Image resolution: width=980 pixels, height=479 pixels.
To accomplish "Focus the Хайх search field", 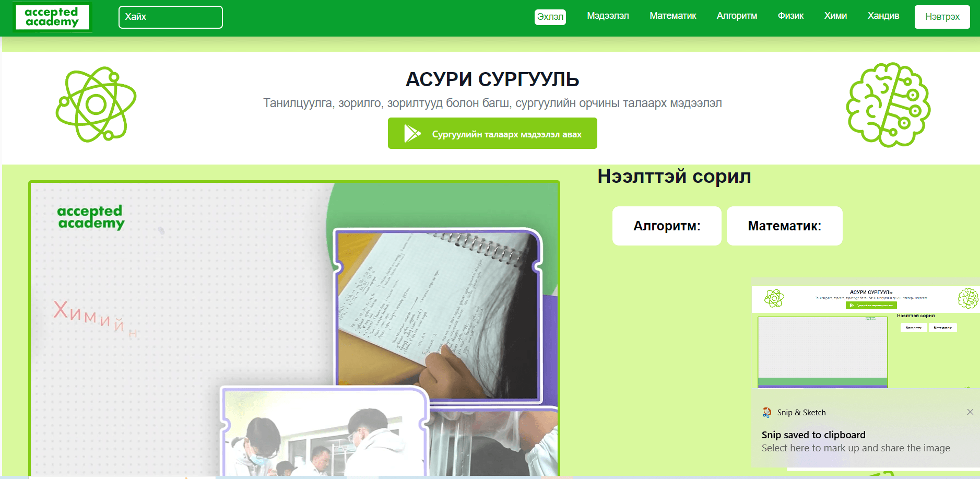I will (x=171, y=17).
